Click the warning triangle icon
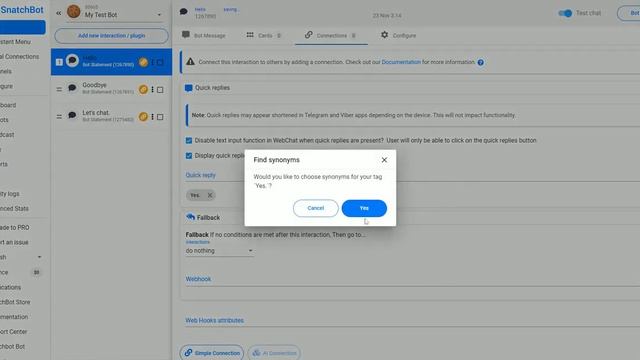Image resolution: width=640 pixels, height=360 pixels. 190,62
